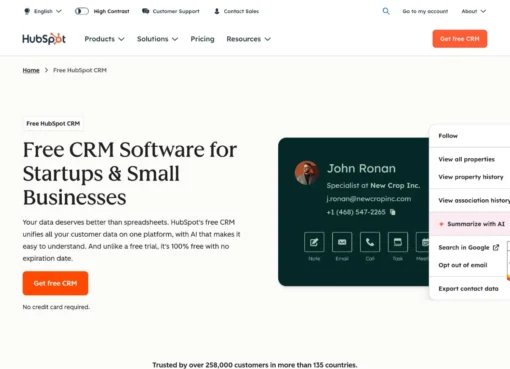Click the large Get free CRM hero button
The width and height of the screenshot is (510, 369).
point(55,283)
